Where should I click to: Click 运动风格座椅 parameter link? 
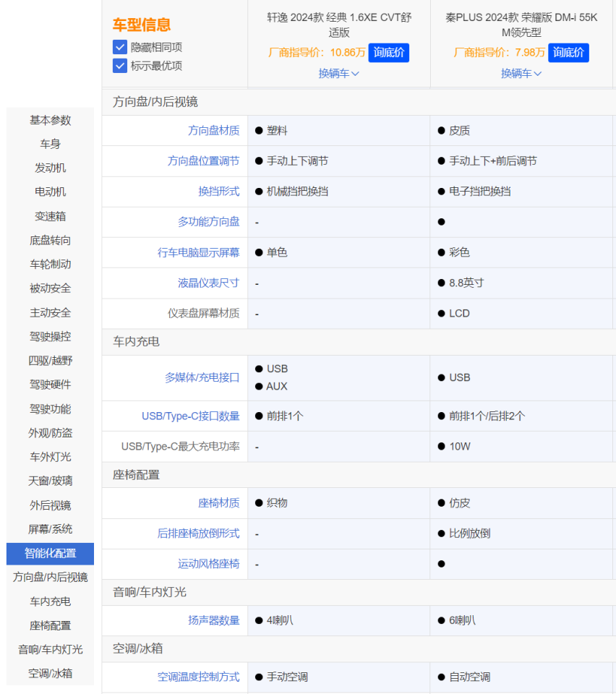point(209,565)
